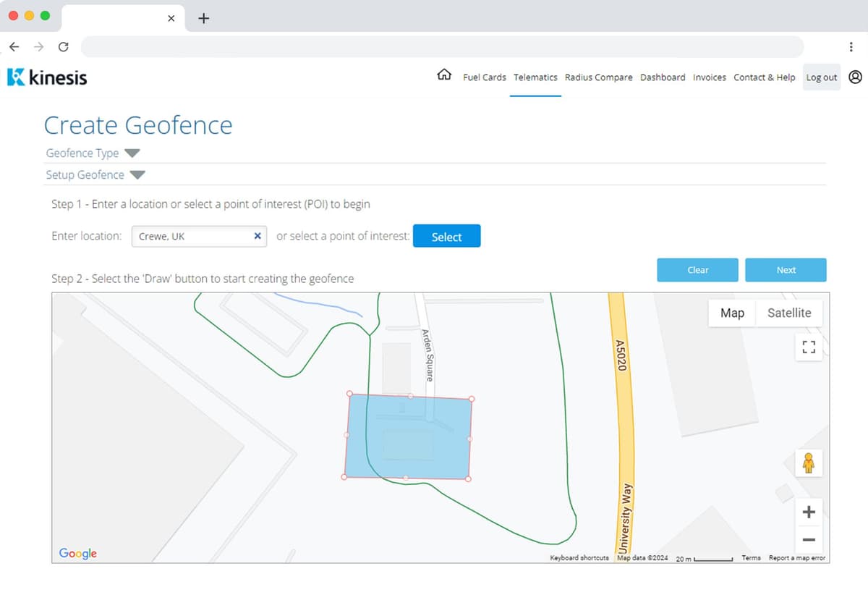Zoom in with the plus icon
Image resolution: width=868 pixels, height=608 pixels.
tap(808, 512)
